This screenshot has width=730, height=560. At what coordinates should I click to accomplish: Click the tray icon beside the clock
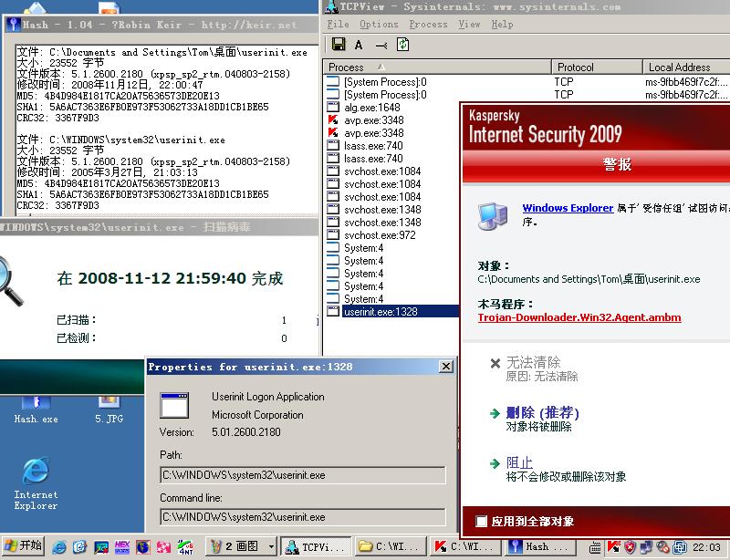pyautogui.click(x=680, y=547)
